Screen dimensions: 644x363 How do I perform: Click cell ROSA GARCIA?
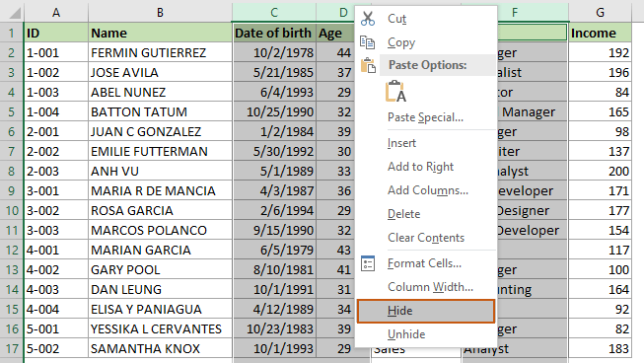pos(160,210)
